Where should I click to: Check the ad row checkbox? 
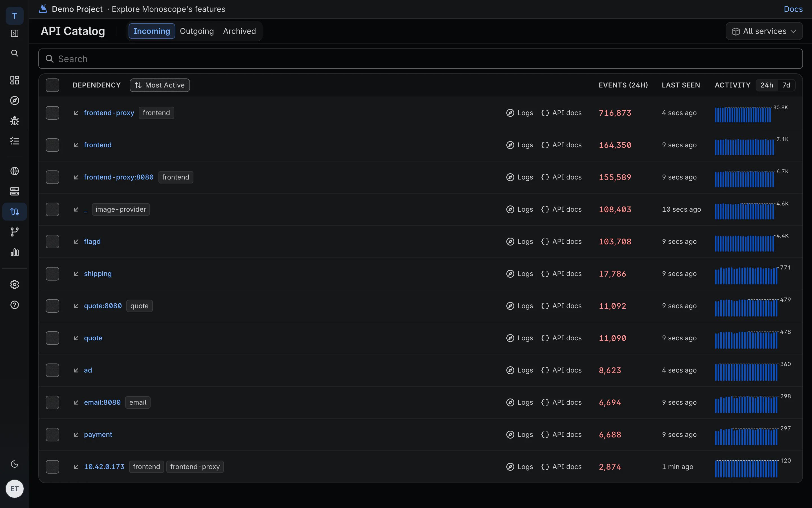click(x=52, y=370)
